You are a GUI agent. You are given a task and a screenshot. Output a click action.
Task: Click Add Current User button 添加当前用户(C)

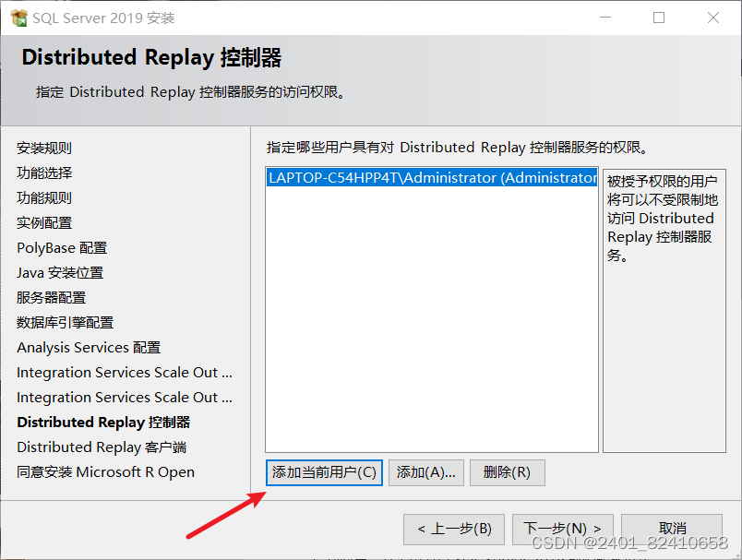pos(324,472)
